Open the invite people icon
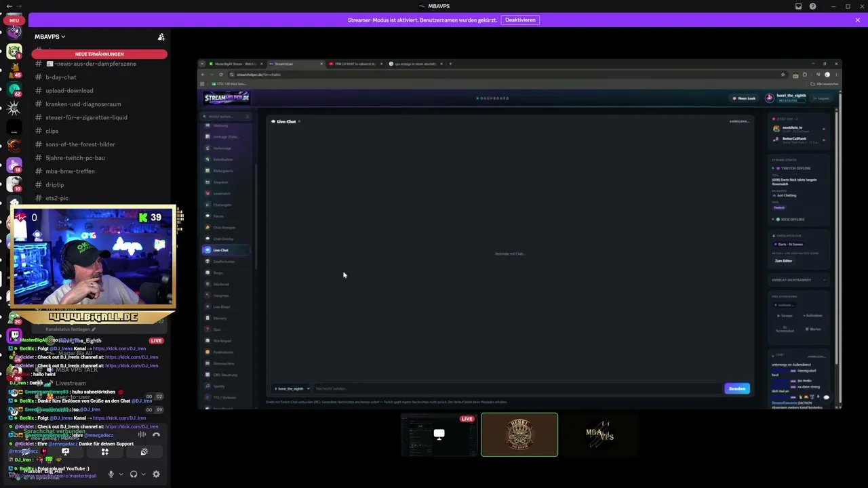This screenshot has width=868, height=488. tap(161, 37)
